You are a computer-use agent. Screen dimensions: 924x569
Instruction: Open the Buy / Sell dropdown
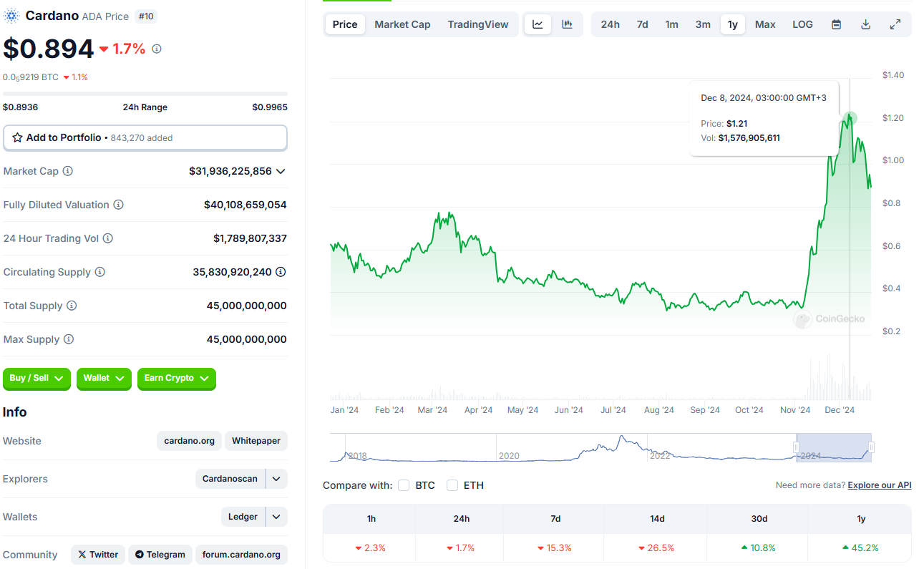[37, 378]
